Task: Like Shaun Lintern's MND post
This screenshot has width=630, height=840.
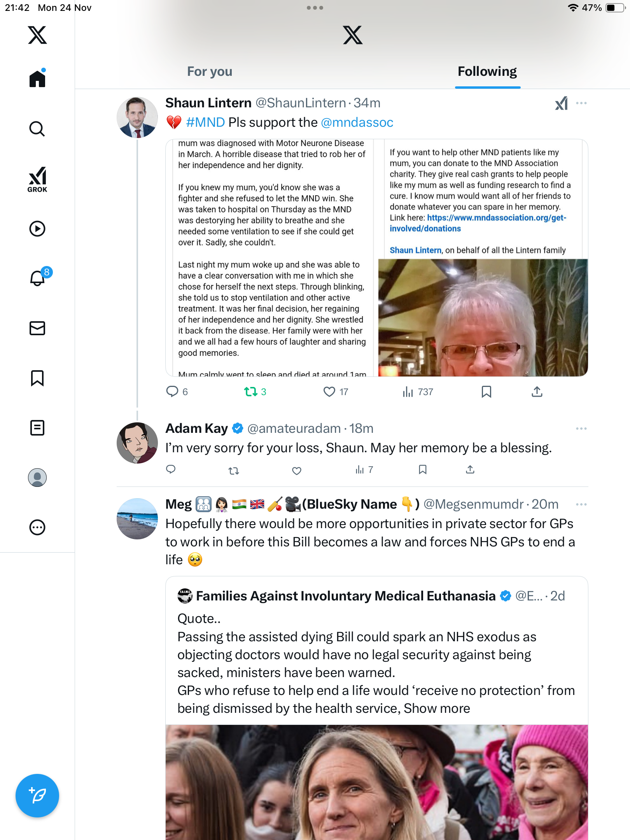Action: coord(329,392)
